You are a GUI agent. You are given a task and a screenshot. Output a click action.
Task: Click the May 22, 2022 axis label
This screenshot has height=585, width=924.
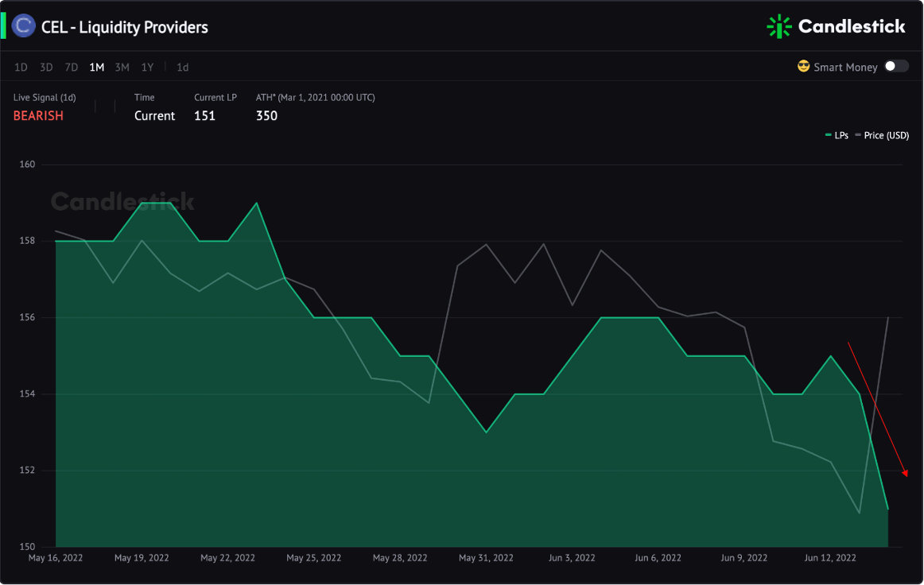coord(227,557)
